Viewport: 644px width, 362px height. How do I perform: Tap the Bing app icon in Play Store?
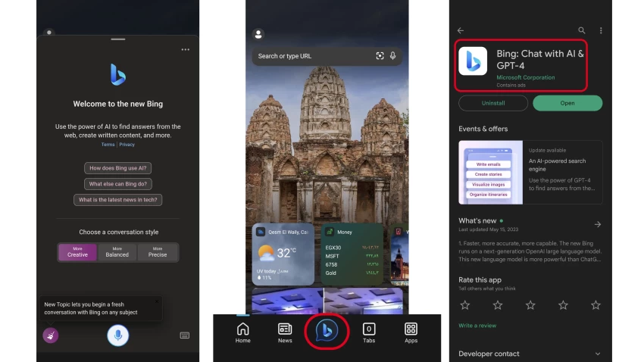click(473, 61)
